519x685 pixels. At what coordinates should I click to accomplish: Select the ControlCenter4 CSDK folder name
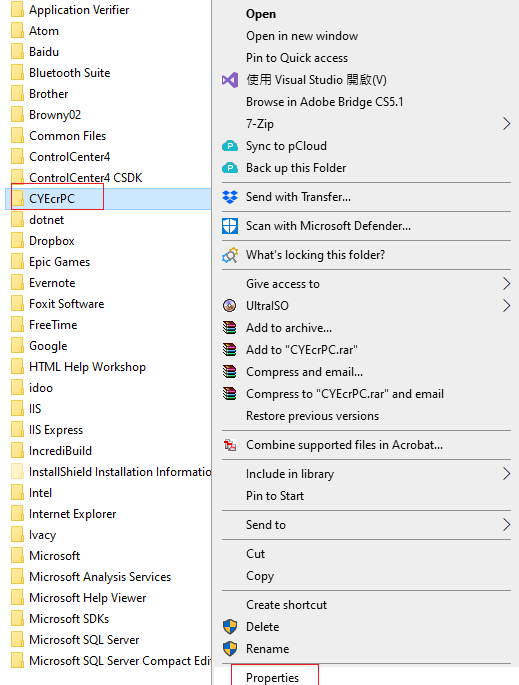(x=86, y=178)
